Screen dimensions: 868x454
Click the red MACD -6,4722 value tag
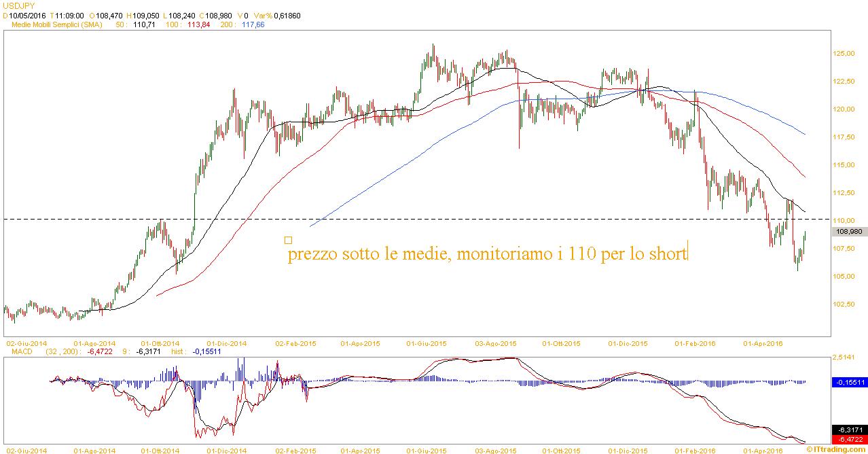(x=849, y=440)
